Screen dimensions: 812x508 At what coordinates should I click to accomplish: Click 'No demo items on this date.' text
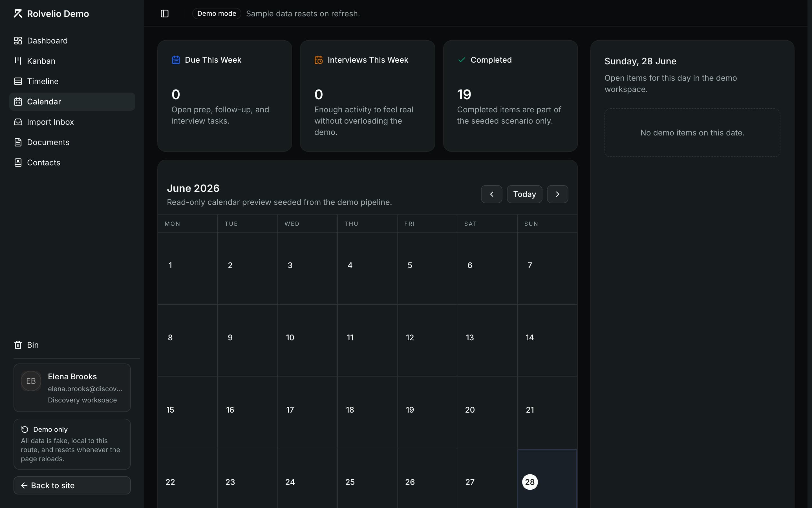[692, 133]
